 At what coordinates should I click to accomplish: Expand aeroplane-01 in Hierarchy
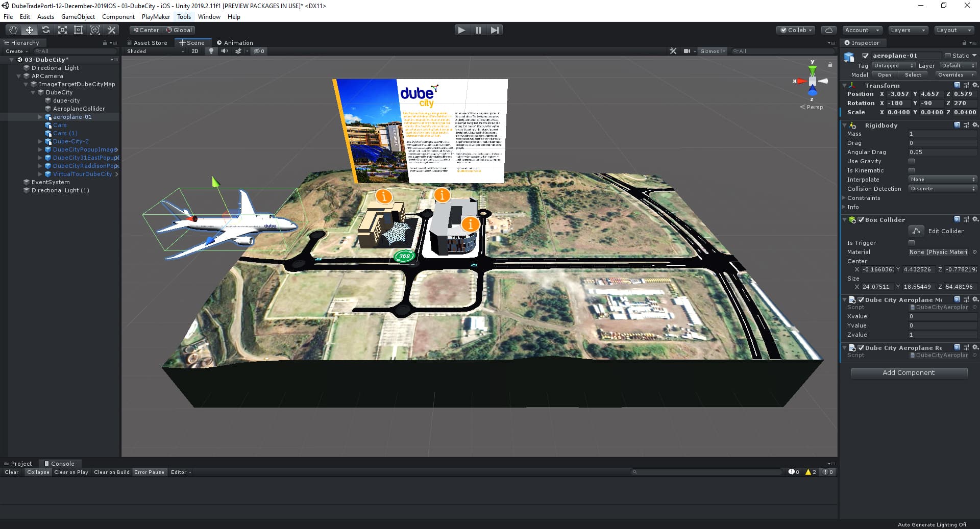click(x=40, y=117)
